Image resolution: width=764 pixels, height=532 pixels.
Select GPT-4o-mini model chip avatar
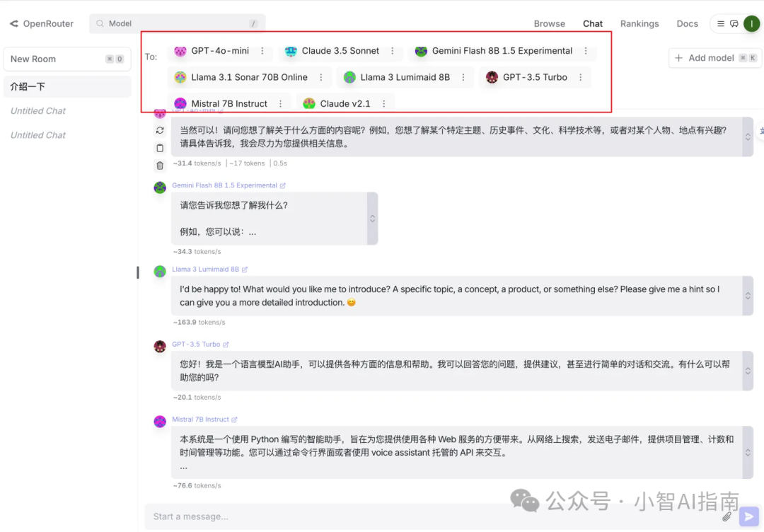(180, 51)
